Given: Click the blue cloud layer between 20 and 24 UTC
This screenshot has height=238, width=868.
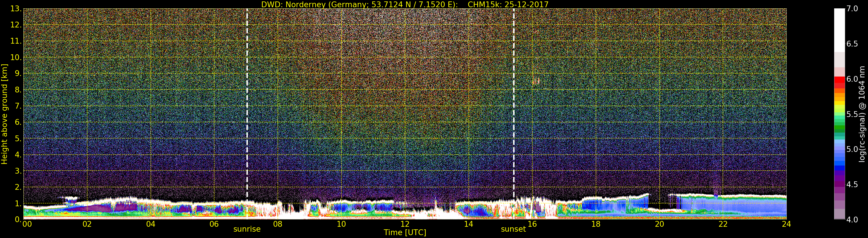Looking at the screenshot, I should pyautogui.click(x=731, y=206).
